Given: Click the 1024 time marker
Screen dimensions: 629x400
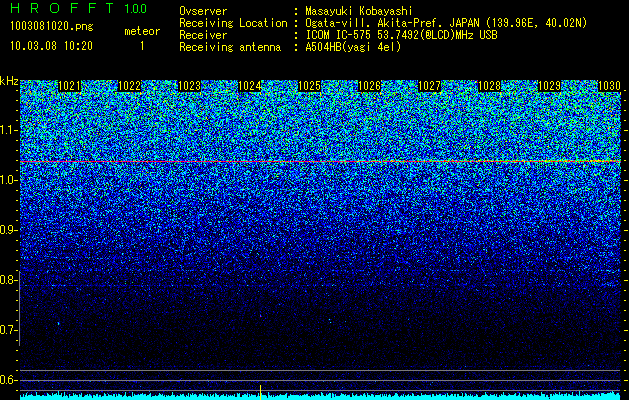Looking at the screenshot, I should point(250,86).
